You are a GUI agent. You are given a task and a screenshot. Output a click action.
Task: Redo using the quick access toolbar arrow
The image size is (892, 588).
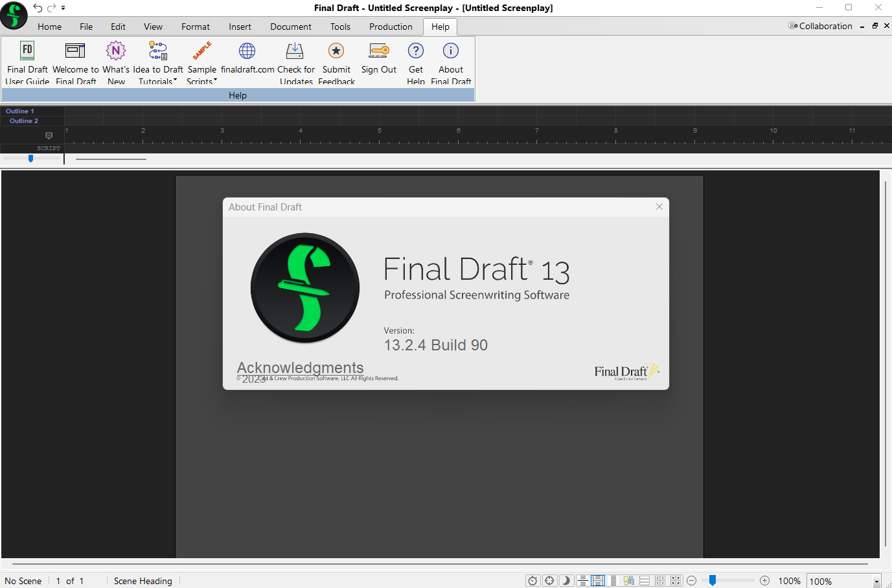pos(52,8)
